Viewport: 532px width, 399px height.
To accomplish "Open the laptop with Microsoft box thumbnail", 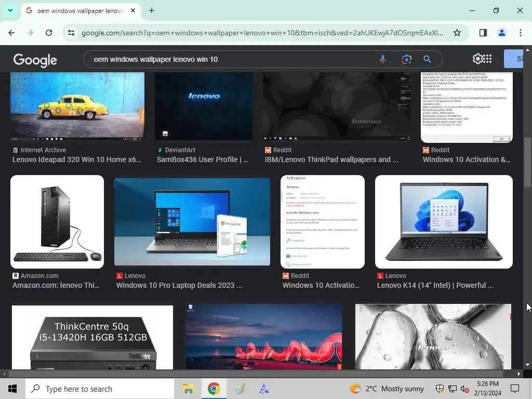I will [x=192, y=222].
